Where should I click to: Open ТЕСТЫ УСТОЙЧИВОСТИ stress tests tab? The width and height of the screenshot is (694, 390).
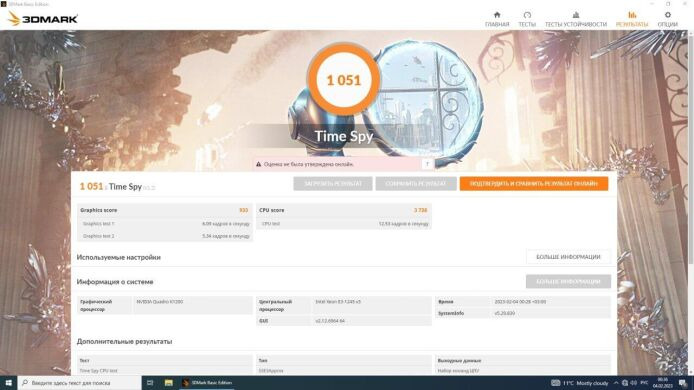click(575, 19)
